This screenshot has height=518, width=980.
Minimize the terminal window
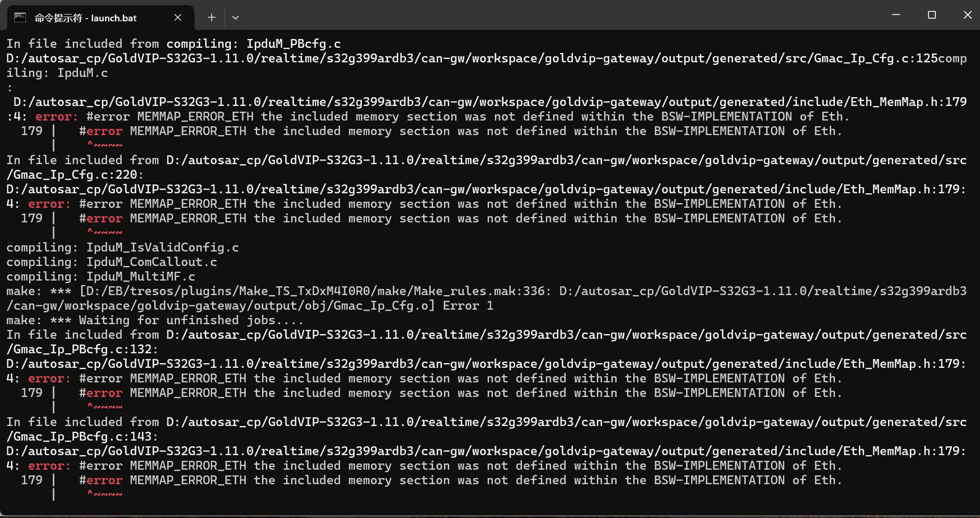tap(896, 15)
